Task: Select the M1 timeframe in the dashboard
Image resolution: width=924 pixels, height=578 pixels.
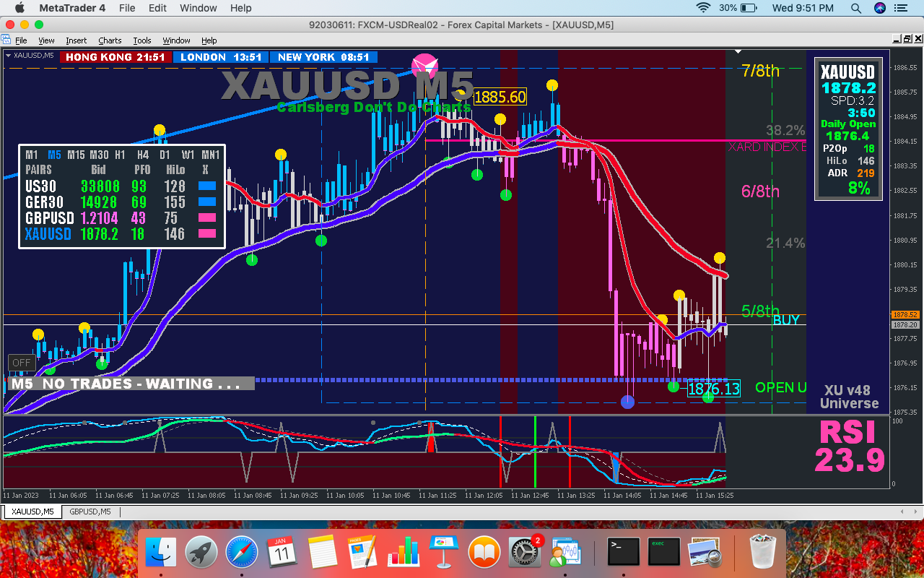Action: 32,154
